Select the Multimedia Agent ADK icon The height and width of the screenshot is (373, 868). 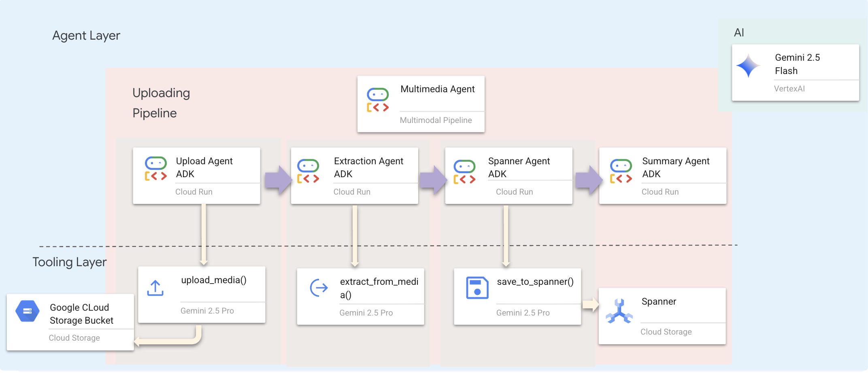[x=377, y=100]
